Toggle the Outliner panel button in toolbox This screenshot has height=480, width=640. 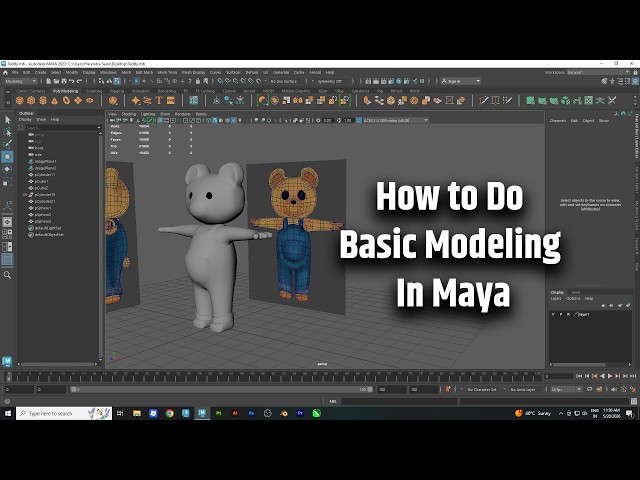point(7,259)
